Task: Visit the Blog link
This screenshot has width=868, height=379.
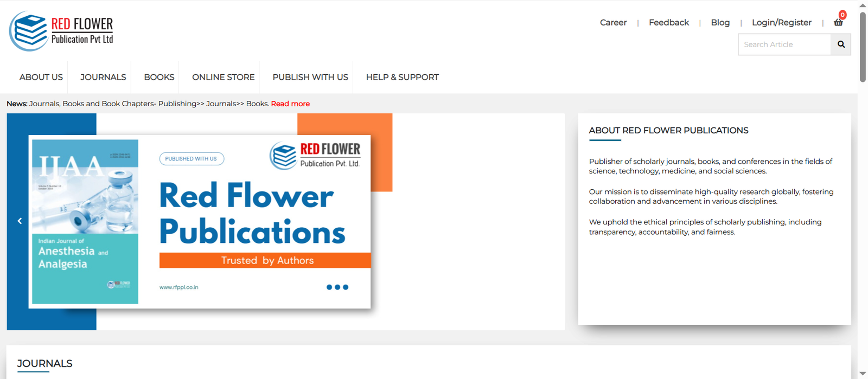Action: [x=720, y=22]
